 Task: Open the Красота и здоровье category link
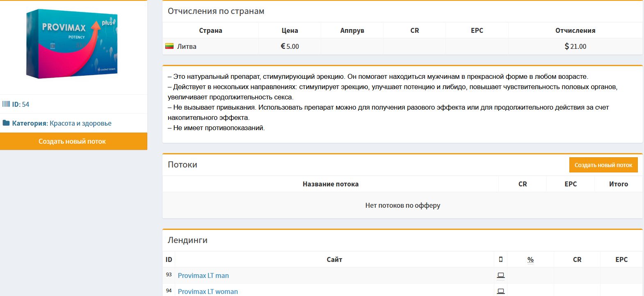80,123
